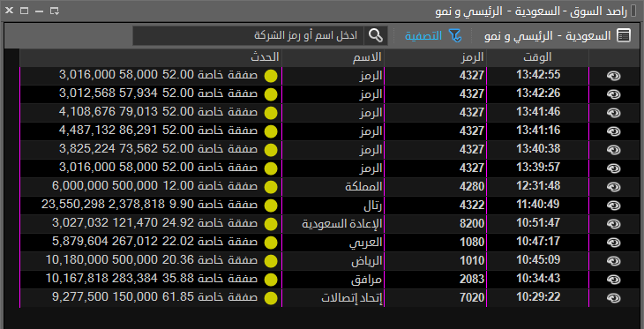
Task: Click yellow event dot in إتحاد إتصالات row
Action: 271,298
